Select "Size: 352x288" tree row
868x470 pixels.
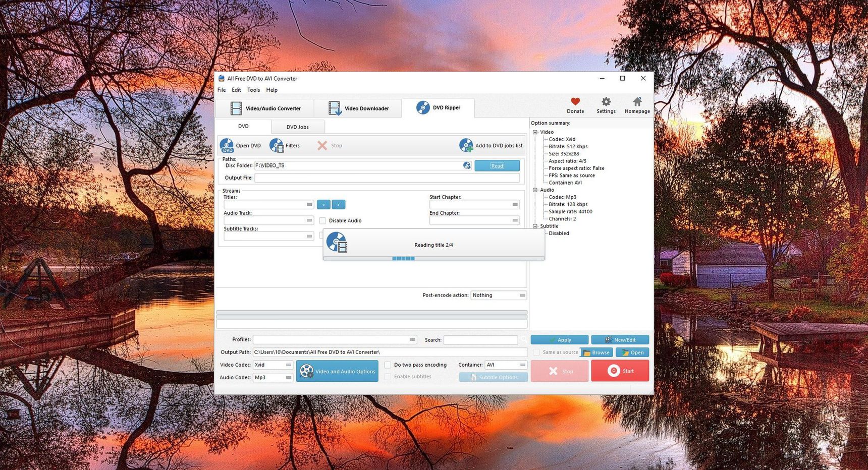click(x=564, y=154)
